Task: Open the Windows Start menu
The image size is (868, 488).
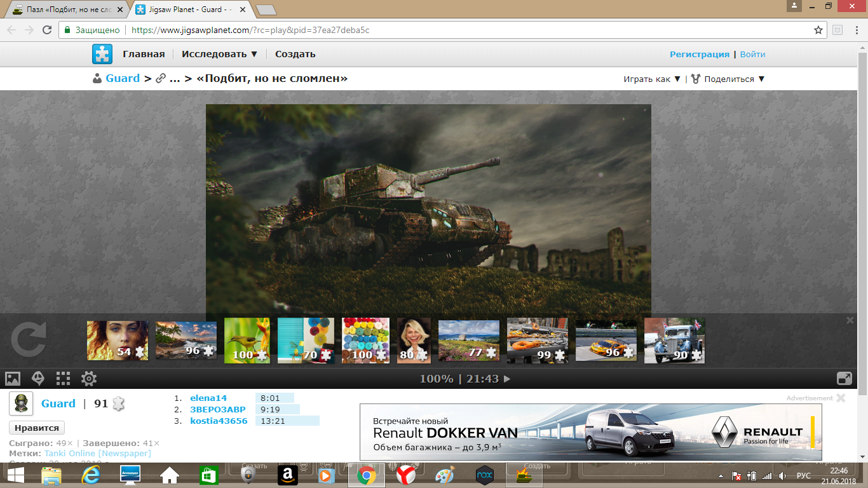Action: pyautogui.click(x=15, y=475)
